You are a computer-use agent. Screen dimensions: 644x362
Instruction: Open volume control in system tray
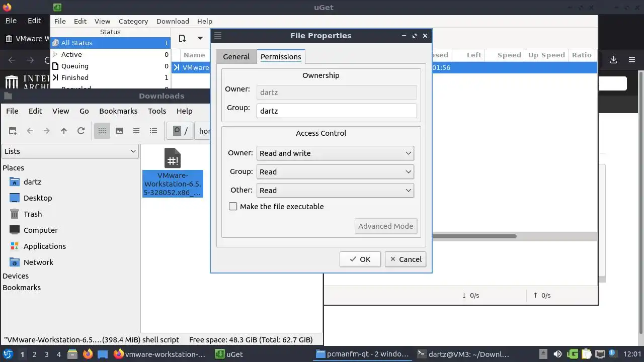coord(557,354)
